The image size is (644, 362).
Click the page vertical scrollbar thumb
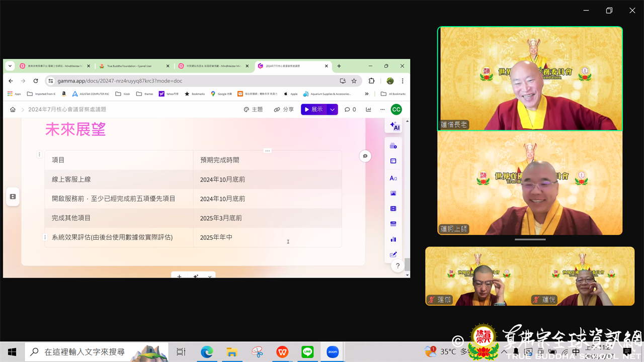pos(408,264)
